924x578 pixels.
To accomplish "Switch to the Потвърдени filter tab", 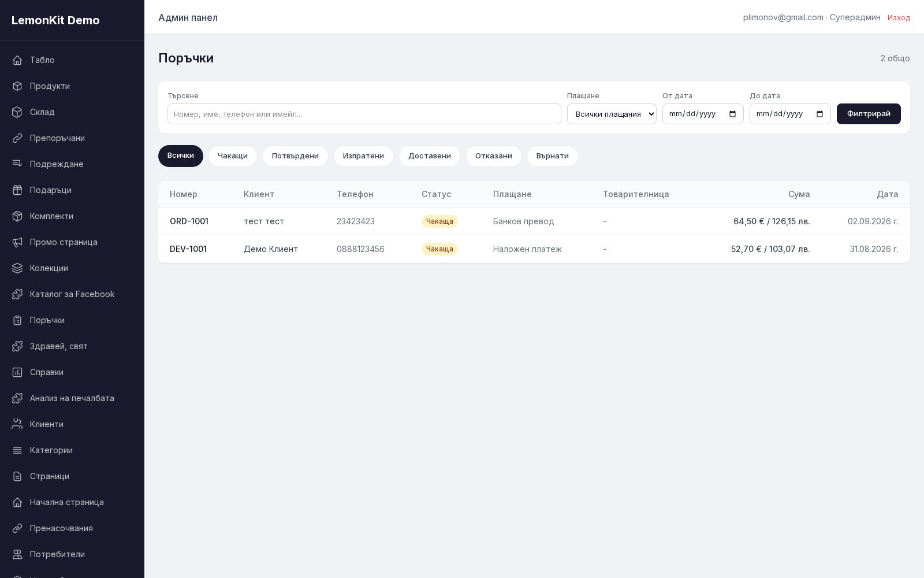I will click(295, 156).
